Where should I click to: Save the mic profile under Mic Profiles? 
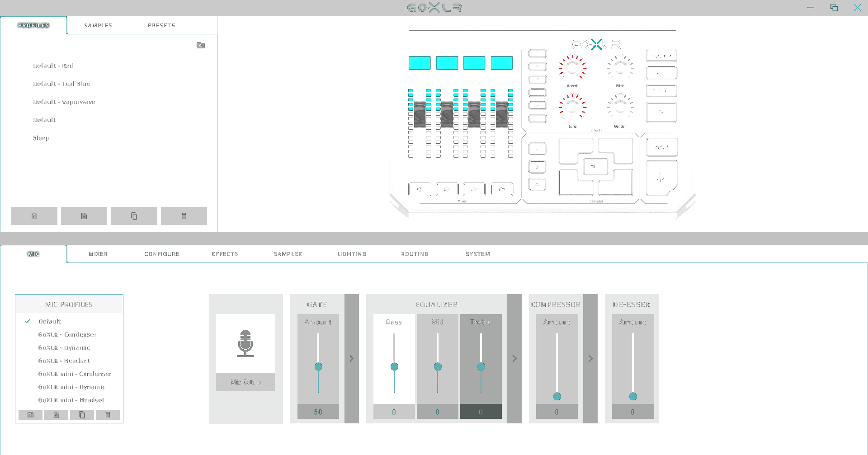pos(31,415)
